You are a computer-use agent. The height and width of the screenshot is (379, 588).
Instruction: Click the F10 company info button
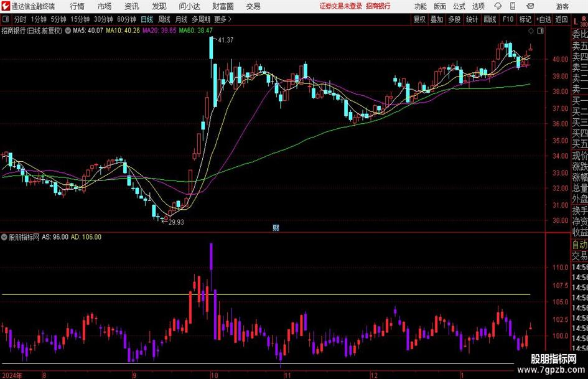click(x=508, y=19)
